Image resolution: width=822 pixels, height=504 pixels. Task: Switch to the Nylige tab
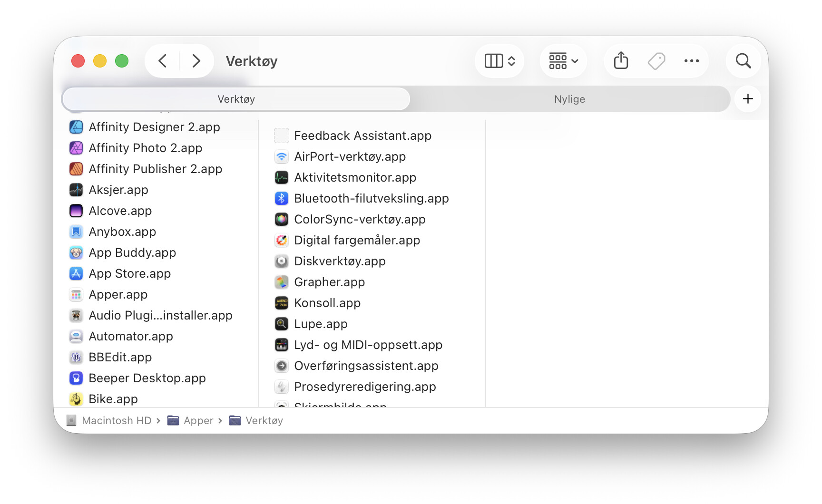[569, 99]
